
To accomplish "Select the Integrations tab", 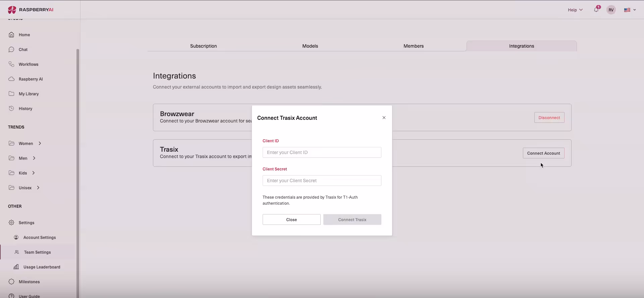I will [x=522, y=46].
